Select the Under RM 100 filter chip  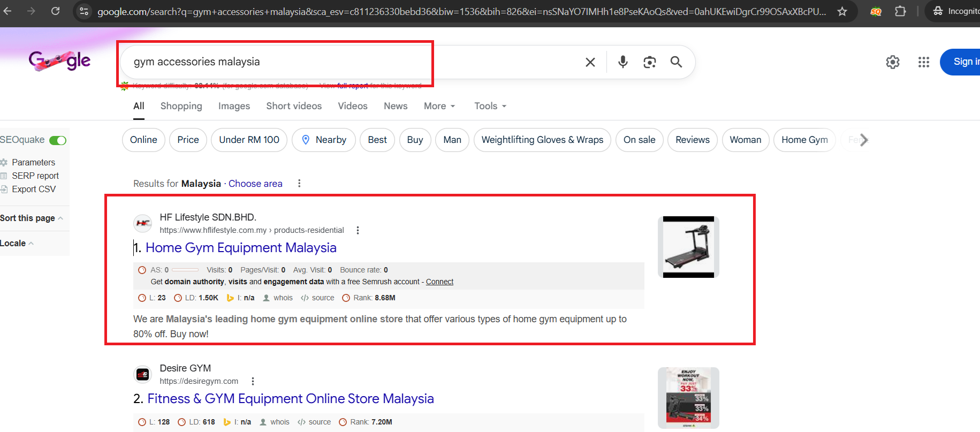pos(249,140)
